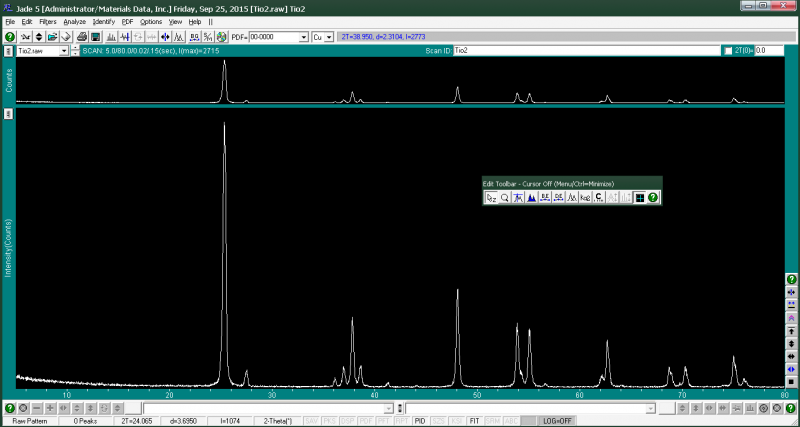Open the Tio2.raw file dropdown
Screen dimensions: 800x427
point(64,50)
